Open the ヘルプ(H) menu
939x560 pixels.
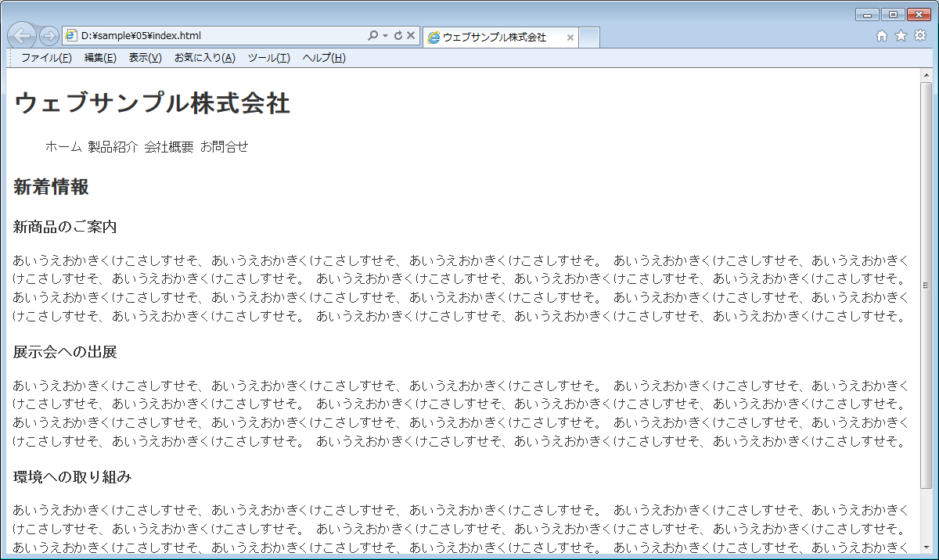click(x=324, y=58)
